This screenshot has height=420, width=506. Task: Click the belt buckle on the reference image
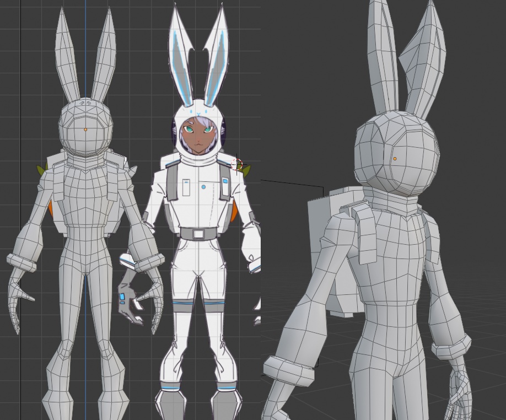click(x=198, y=233)
